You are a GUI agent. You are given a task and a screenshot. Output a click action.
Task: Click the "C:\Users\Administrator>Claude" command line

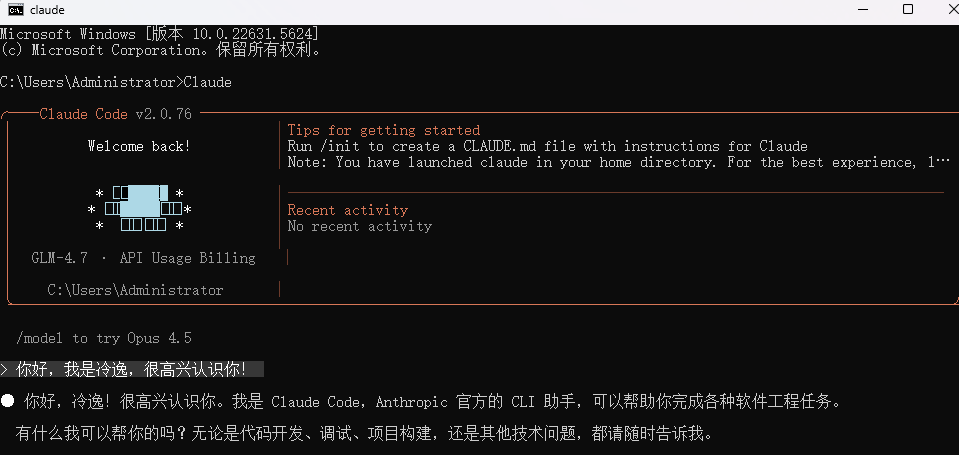tap(116, 82)
